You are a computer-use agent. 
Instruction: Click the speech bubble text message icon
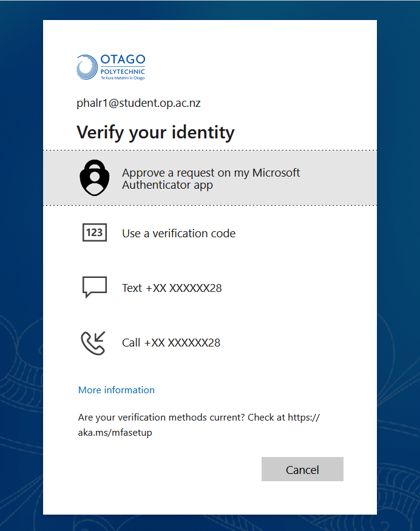[94, 287]
